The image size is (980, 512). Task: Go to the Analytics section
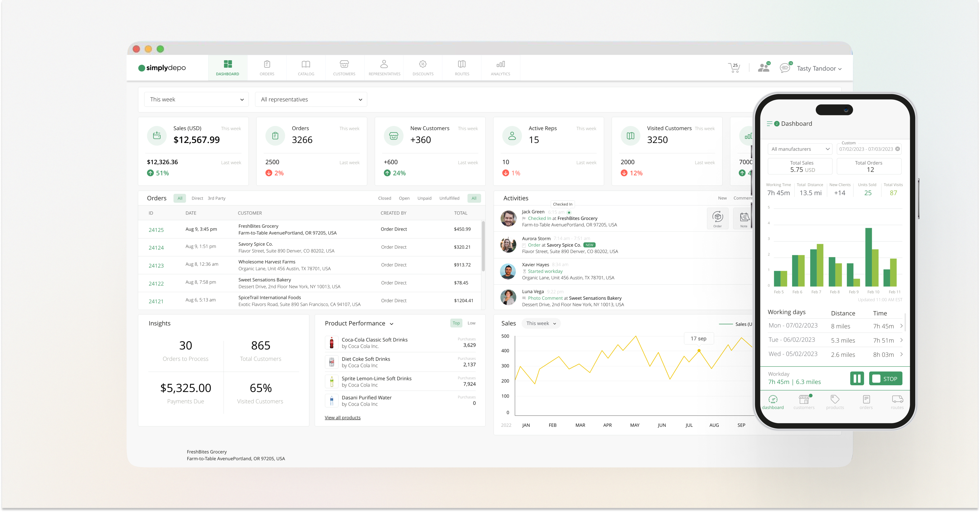(x=500, y=68)
